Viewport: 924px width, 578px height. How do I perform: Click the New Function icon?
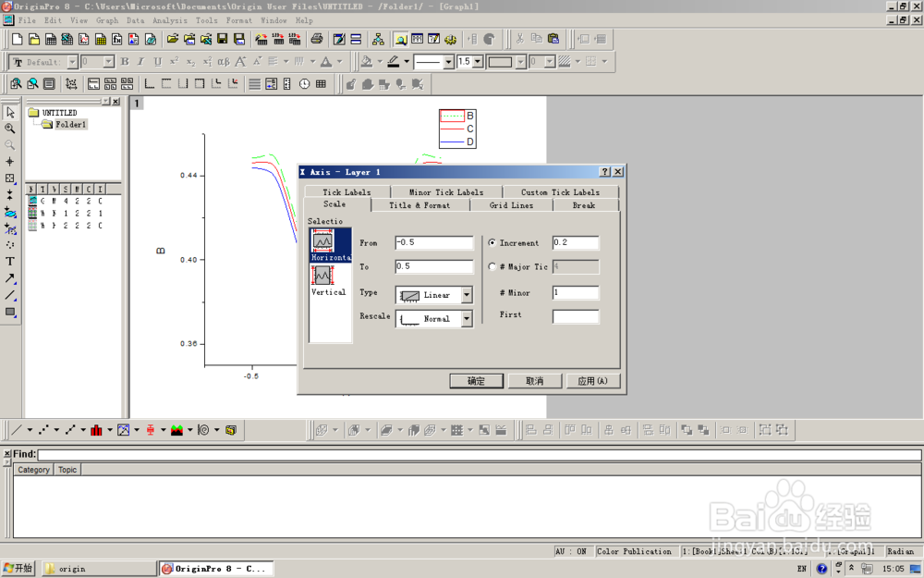(117, 40)
